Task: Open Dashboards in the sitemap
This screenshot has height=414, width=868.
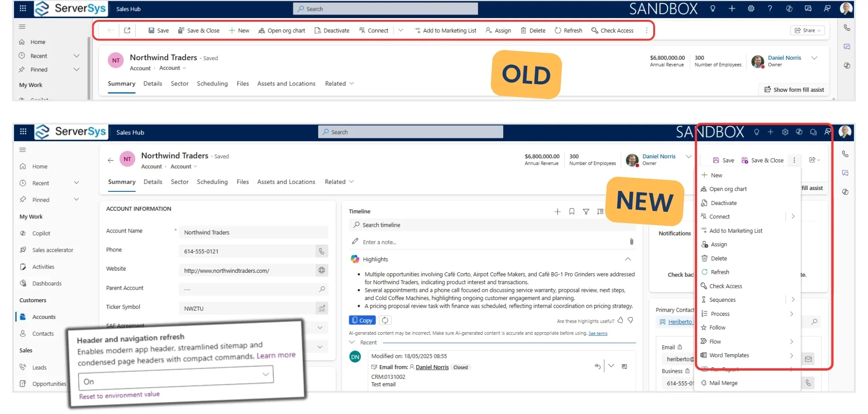Action: point(47,284)
